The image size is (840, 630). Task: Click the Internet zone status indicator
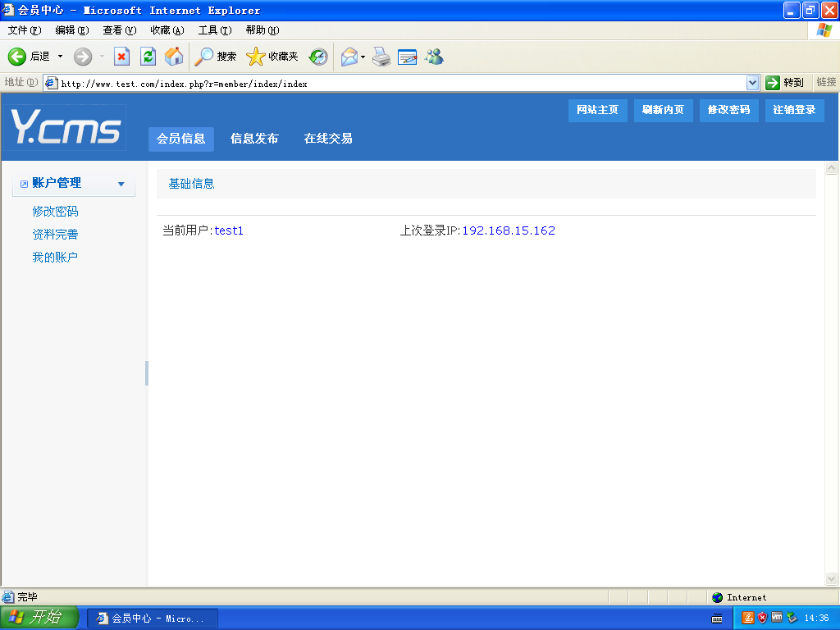pyautogui.click(x=739, y=597)
